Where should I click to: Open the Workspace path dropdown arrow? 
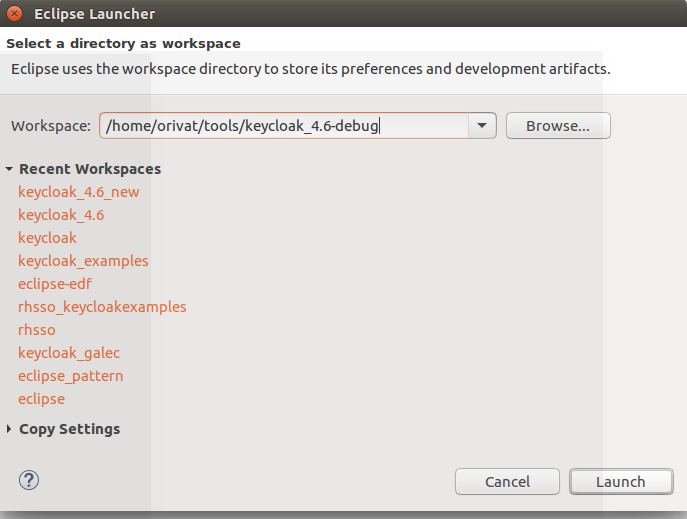point(482,126)
